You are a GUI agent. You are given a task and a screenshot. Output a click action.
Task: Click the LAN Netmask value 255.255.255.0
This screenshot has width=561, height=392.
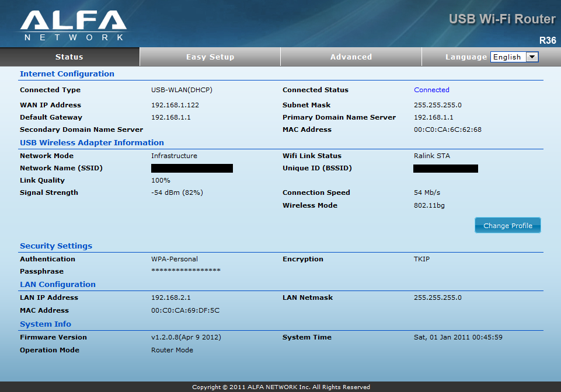click(438, 297)
